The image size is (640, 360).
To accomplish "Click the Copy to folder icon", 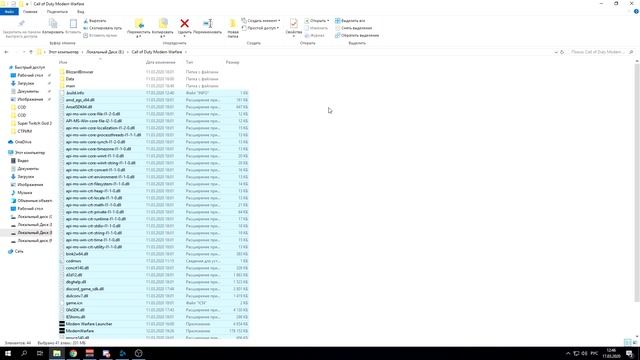I will (163, 24).
